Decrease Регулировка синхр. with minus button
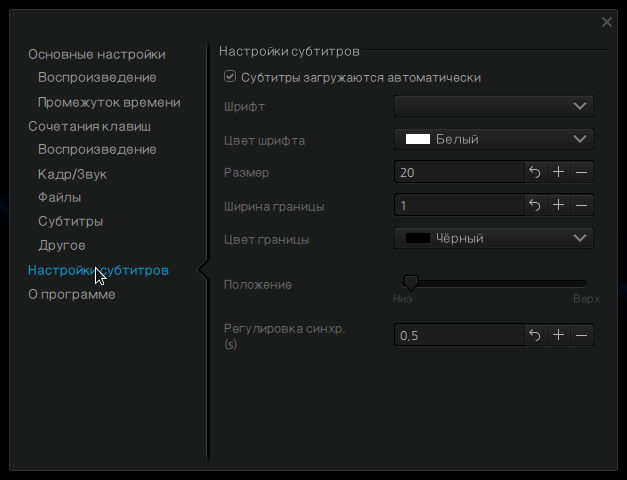627x480 pixels. pyautogui.click(x=581, y=335)
